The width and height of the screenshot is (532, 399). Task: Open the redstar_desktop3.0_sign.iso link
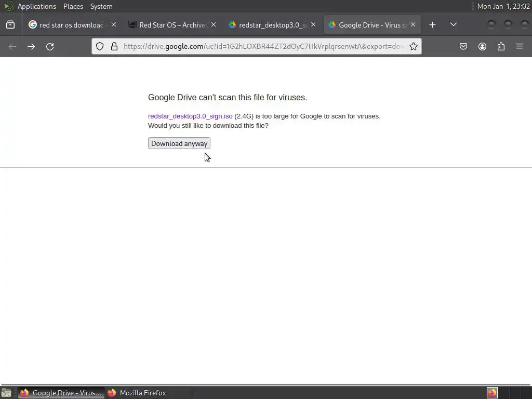pyautogui.click(x=190, y=116)
